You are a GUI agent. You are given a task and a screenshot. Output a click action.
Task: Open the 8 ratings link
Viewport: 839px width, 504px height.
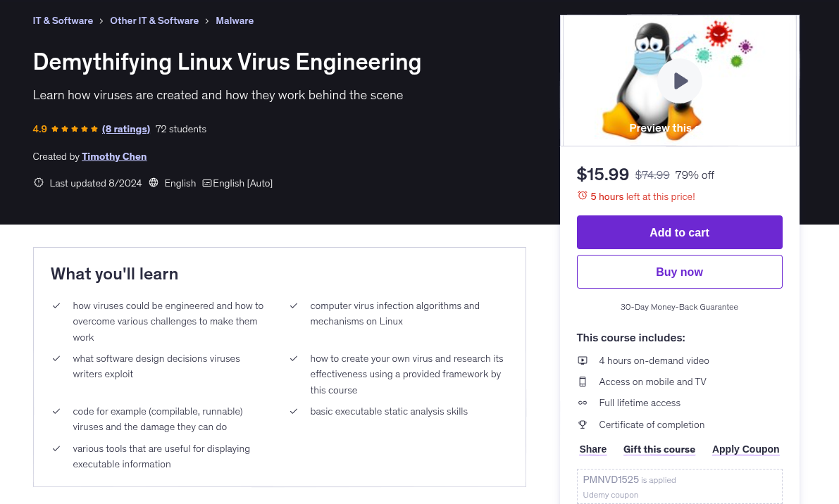pyautogui.click(x=125, y=129)
